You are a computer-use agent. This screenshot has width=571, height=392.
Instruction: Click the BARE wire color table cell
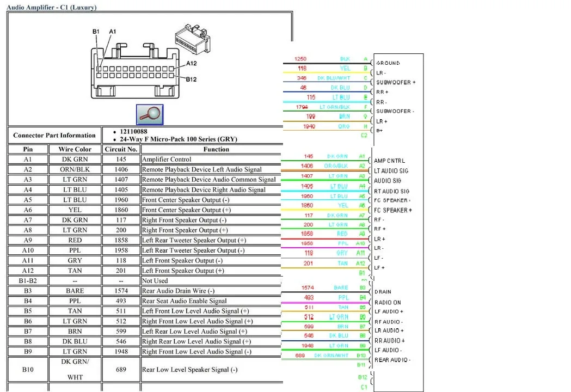point(75,291)
